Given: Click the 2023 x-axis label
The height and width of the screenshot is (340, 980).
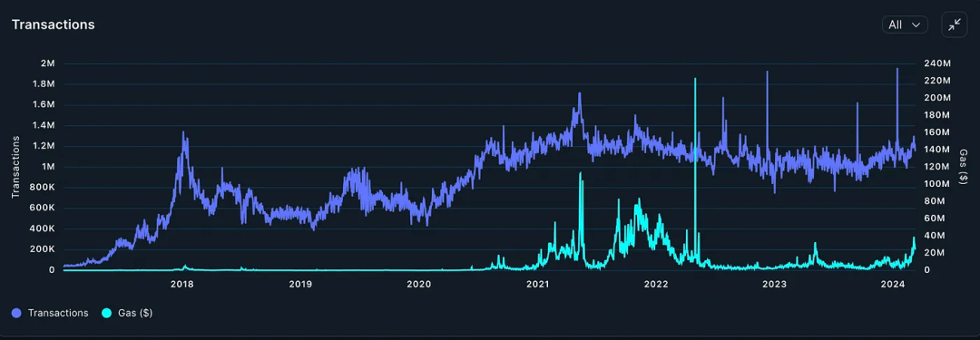Looking at the screenshot, I should (x=775, y=285).
